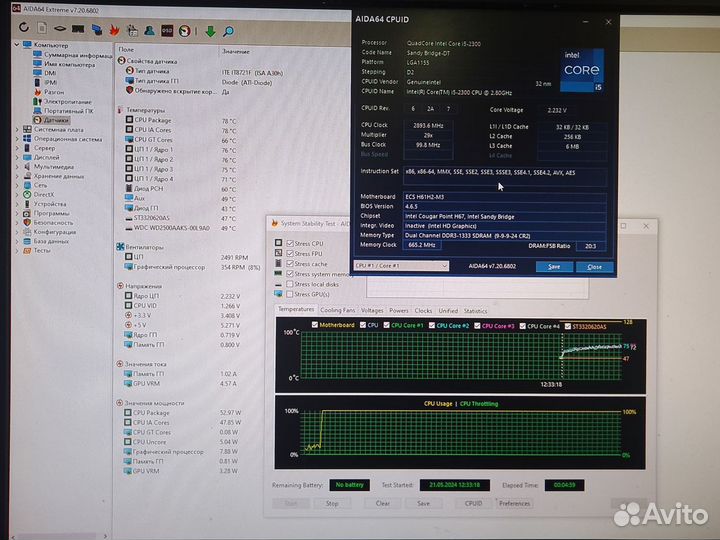This screenshot has width=720, height=540.
Task: Click the База данных database icon
Action: tap(27, 241)
